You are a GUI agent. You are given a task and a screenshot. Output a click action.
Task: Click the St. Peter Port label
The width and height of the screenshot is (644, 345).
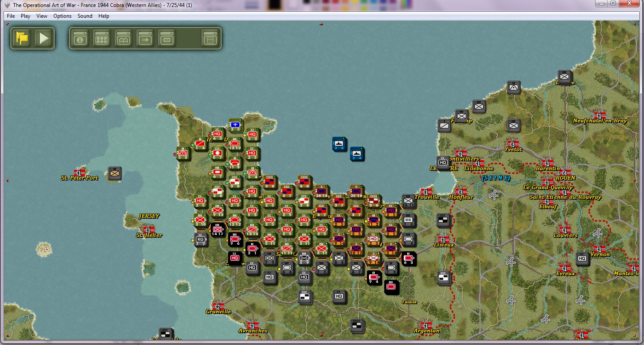[x=80, y=178]
